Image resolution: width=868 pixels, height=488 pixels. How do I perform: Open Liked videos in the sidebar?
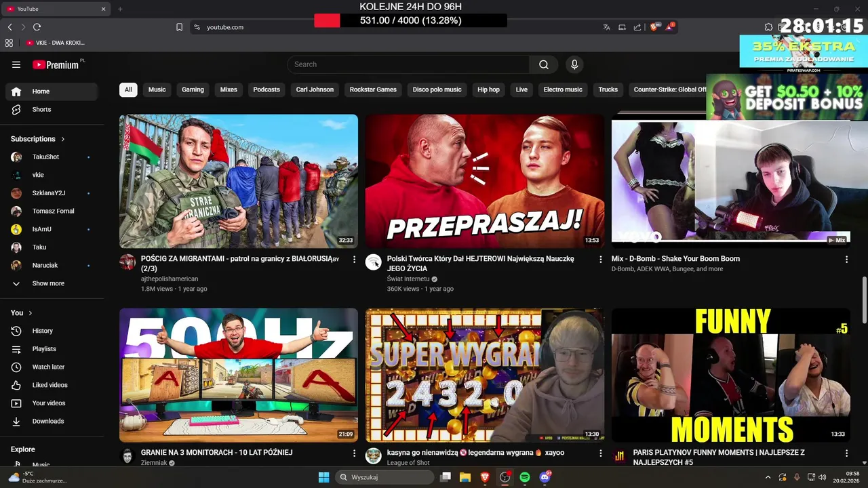tap(52, 385)
